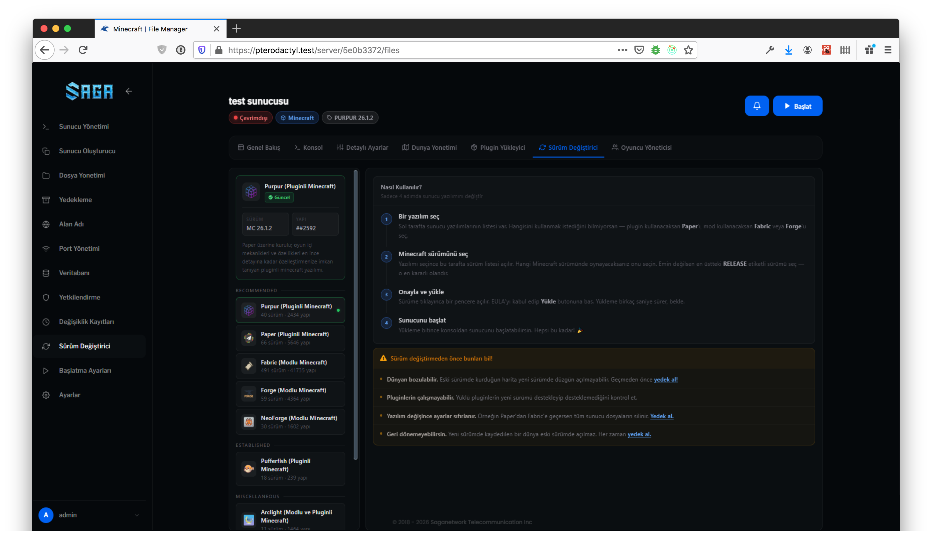Viewport: 932px width, 560px height.
Task: Click the browser back button
Action: (45, 50)
